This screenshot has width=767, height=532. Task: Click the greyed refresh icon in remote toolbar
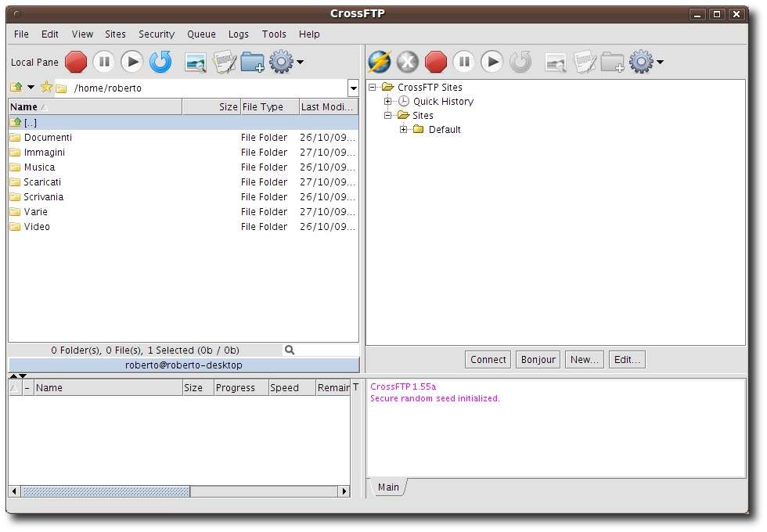point(520,62)
